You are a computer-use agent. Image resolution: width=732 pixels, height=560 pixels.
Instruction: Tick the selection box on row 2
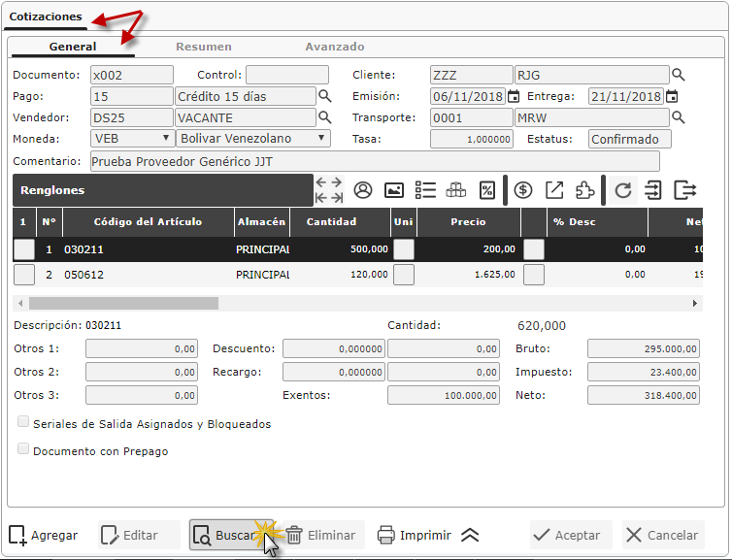tap(24, 275)
